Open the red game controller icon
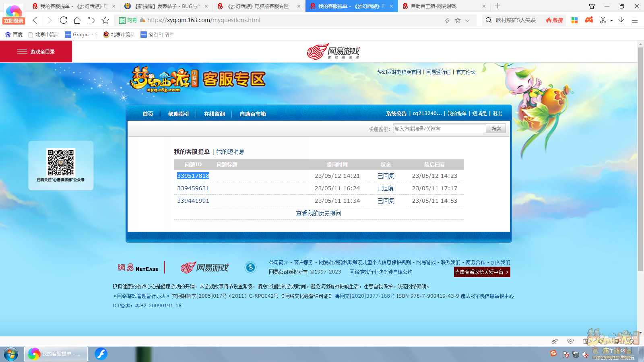Screen dimensions: 644x362 589,20
